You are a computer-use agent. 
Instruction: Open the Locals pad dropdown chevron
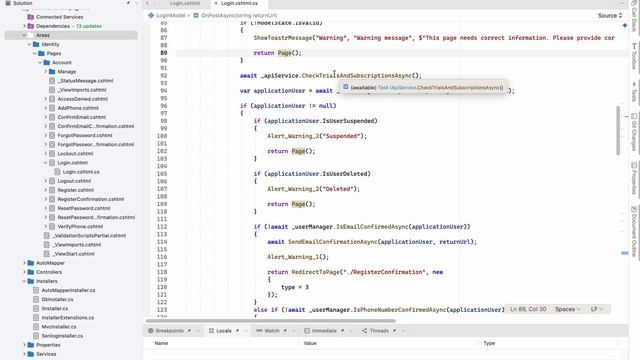(246, 331)
